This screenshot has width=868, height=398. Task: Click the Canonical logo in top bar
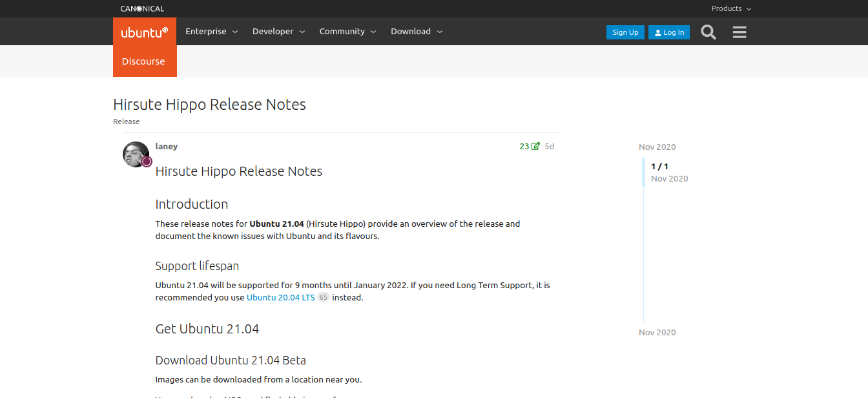coord(142,8)
